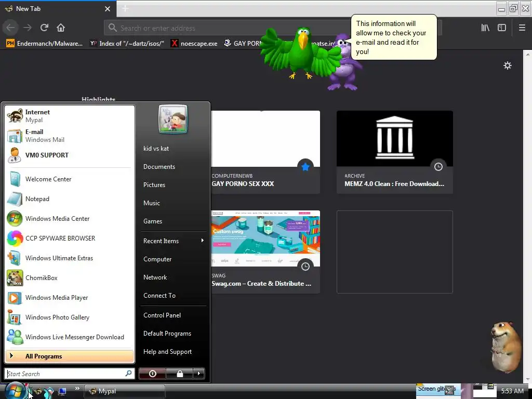Open Swag.com highlight card

click(x=265, y=252)
